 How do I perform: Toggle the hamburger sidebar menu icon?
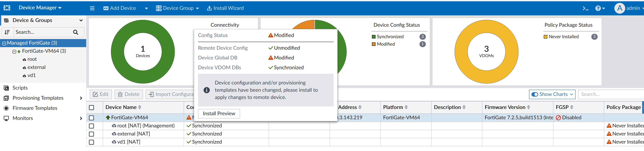pos(92,8)
